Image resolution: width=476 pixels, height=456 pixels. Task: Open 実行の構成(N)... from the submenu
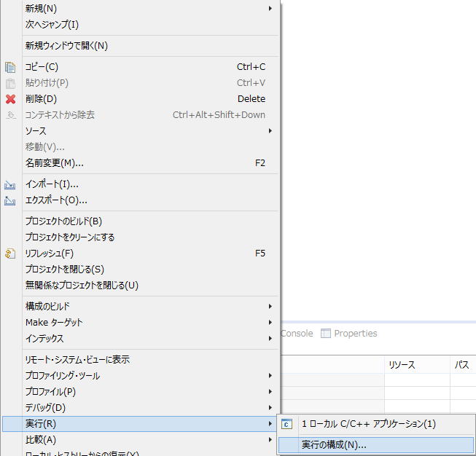(376, 445)
